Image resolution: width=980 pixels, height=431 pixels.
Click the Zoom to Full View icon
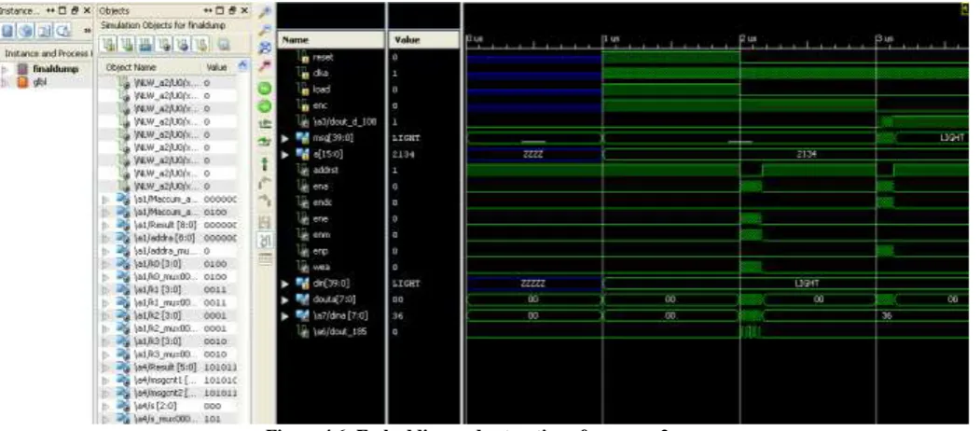coord(265,47)
